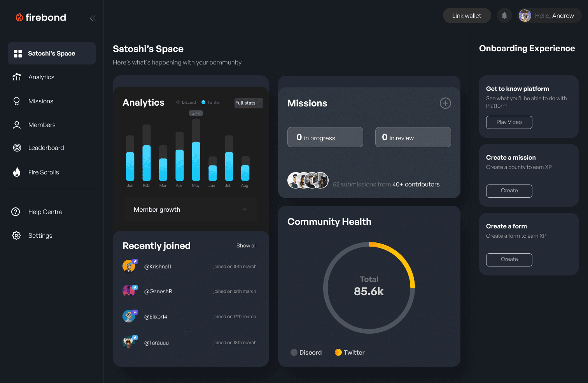Click the 2.4k tooltip label
The width and height of the screenshot is (588, 383).
(x=196, y=113)
